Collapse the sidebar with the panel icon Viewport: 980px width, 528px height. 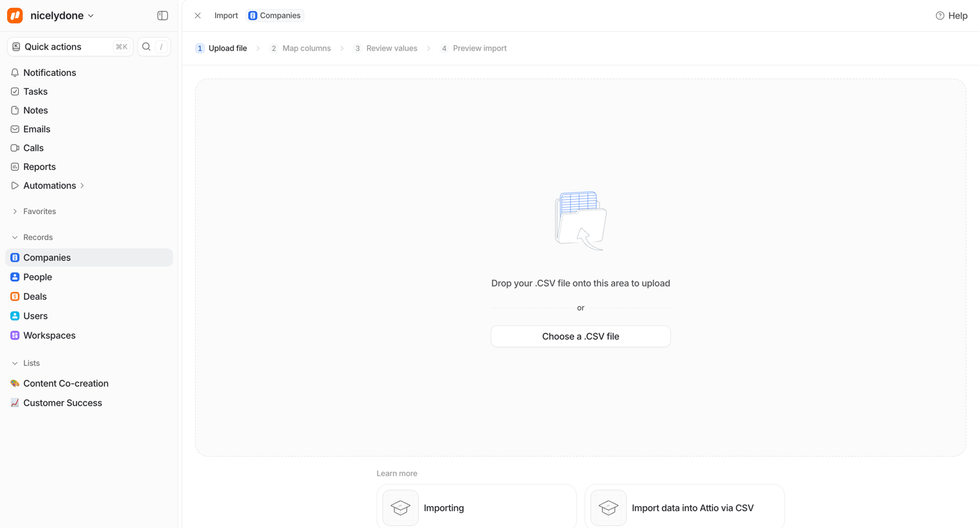point(163,16)
